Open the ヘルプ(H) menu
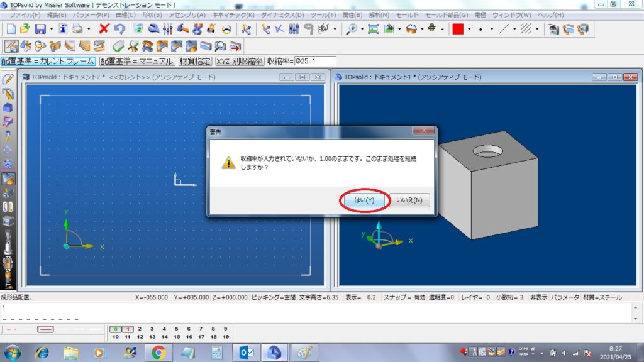This screenshot has width=644, height=362. click(x=550, y=15)
